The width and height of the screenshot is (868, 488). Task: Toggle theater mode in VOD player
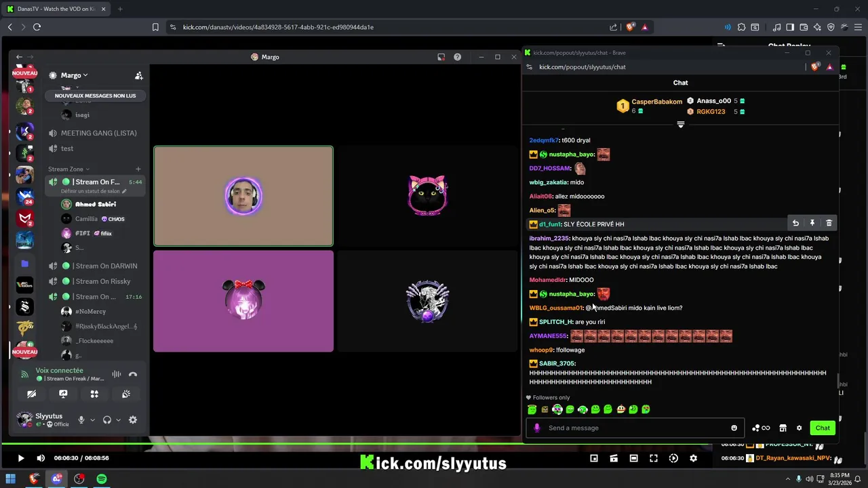pos(633,458)
